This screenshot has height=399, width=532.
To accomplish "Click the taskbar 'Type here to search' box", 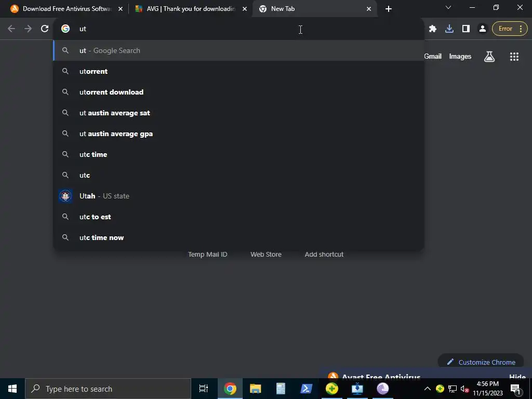I will coord(108,389).
